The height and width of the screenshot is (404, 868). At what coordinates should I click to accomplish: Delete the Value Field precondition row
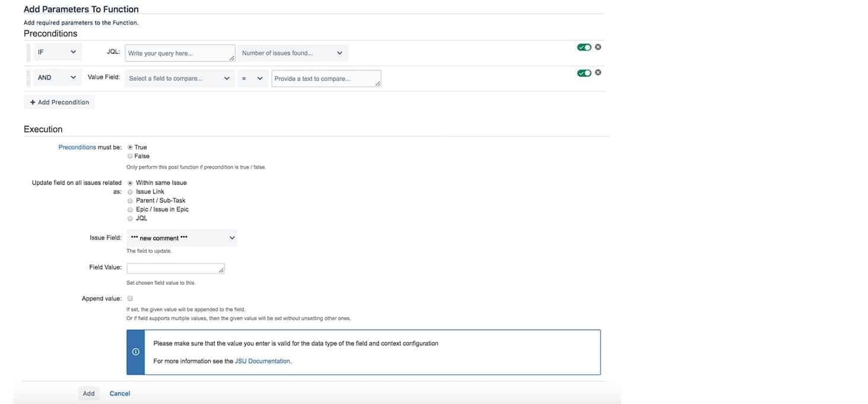click(597, 72)
